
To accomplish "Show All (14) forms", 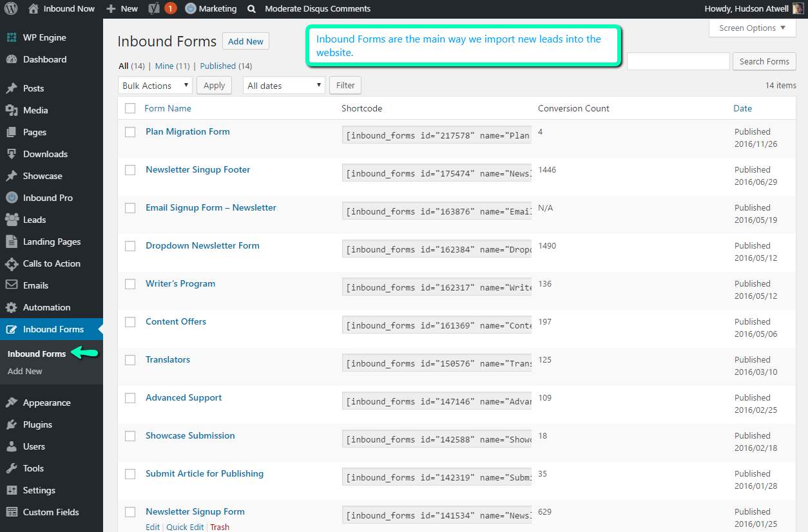I will click(x=131, y=66).
